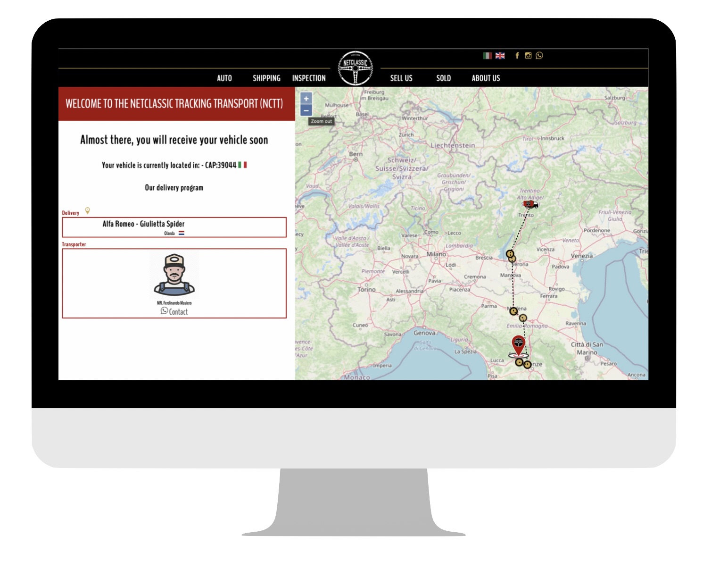Zoom in on the map
Viewport: 728px width, 569px height.
(306, 99)
